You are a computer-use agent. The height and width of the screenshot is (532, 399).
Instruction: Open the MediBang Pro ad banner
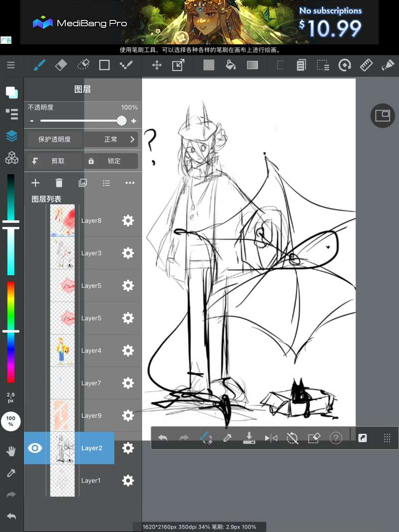tap(199, 22)
